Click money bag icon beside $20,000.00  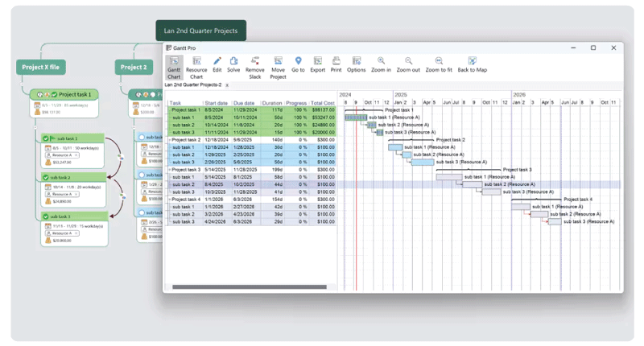click(x=48, y=241)
